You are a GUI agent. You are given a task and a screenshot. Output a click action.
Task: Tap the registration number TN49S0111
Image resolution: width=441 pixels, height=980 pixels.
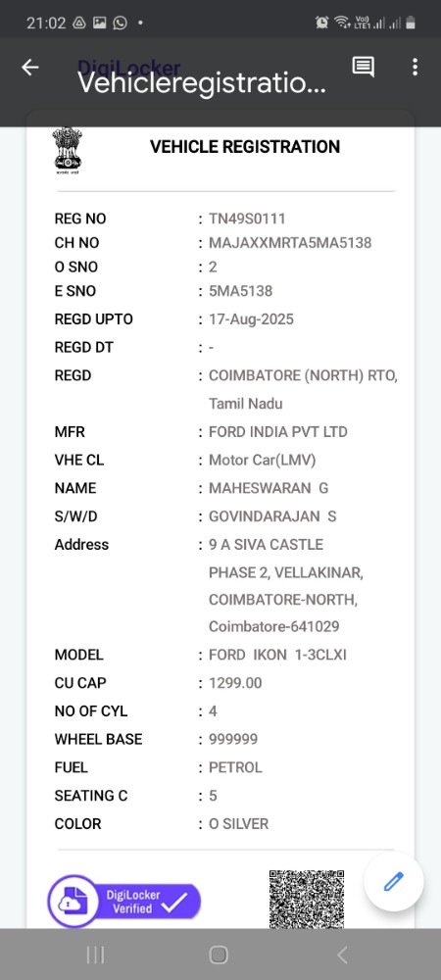click(x=247, y=219)
